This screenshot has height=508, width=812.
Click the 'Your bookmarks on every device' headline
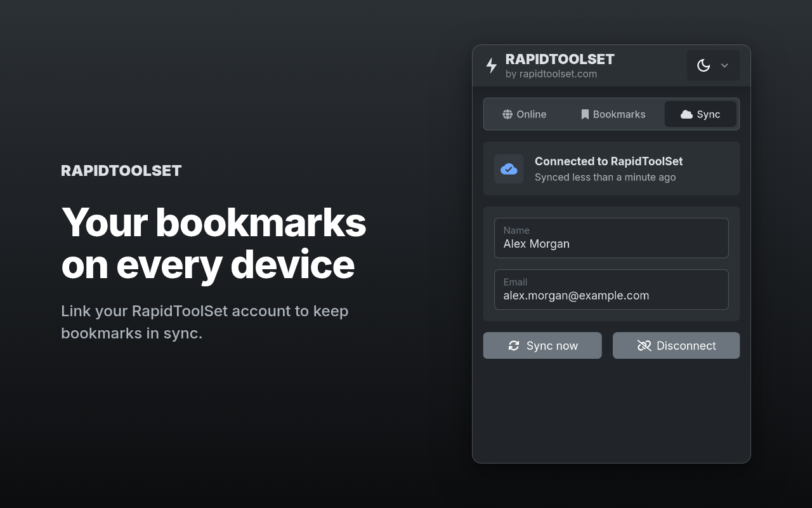[x=214, y=243]
